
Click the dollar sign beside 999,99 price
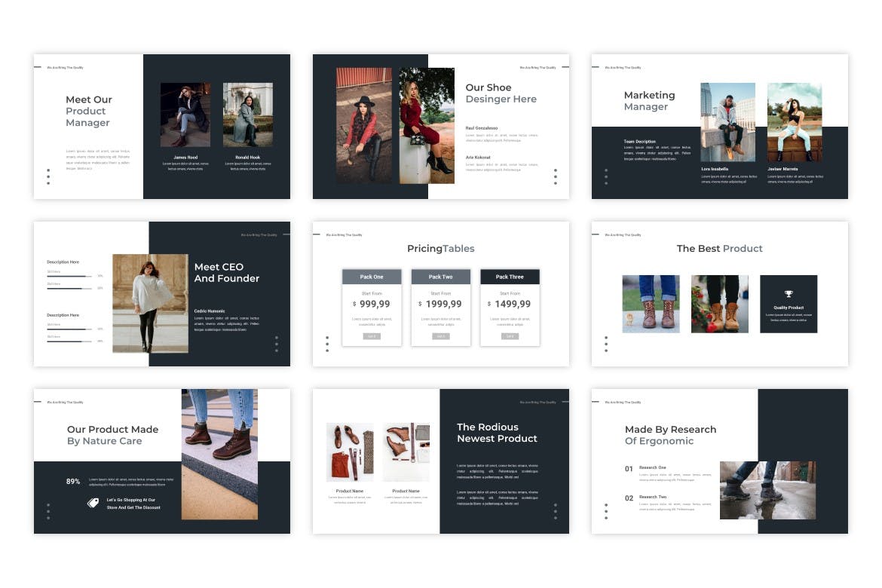354,305
